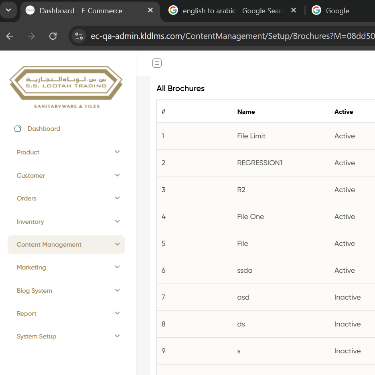Image resolution: width=375 pixels, height=375 pixels.
Task: Expand the Report chevron
Action: [x=117, y=313]
